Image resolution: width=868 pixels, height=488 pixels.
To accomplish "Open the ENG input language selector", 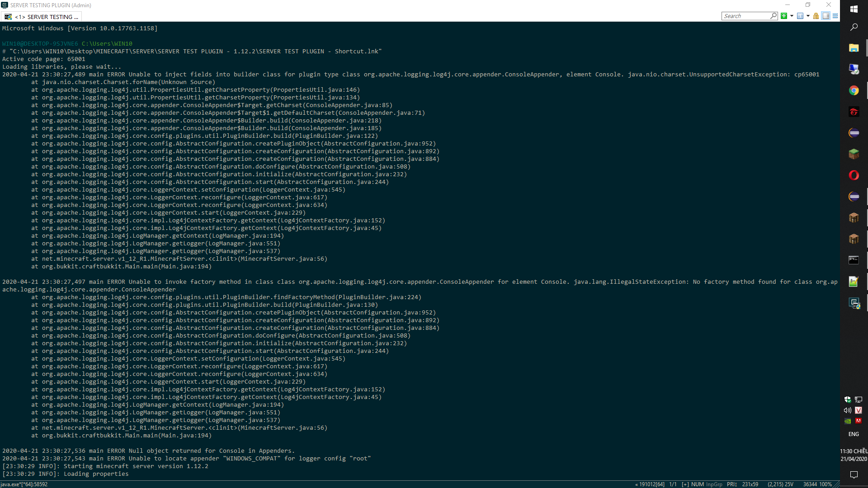I will (x=854, y=434).
